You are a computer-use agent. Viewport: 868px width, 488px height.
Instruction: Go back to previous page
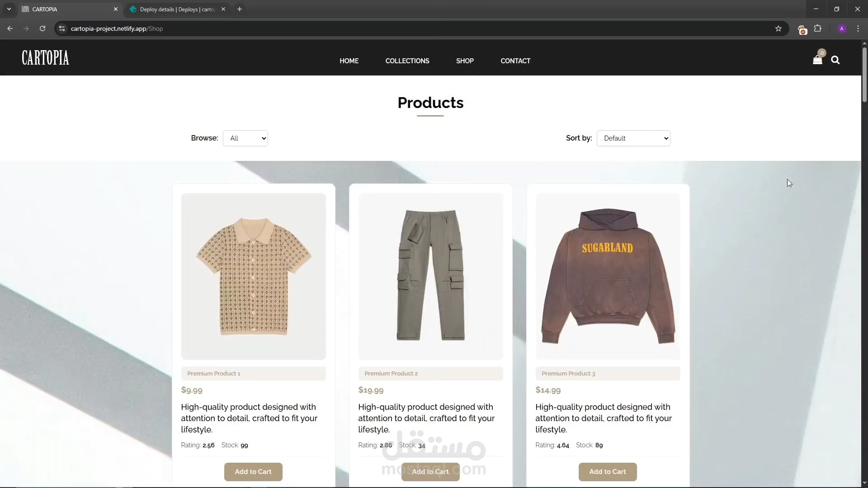(10, 28)
